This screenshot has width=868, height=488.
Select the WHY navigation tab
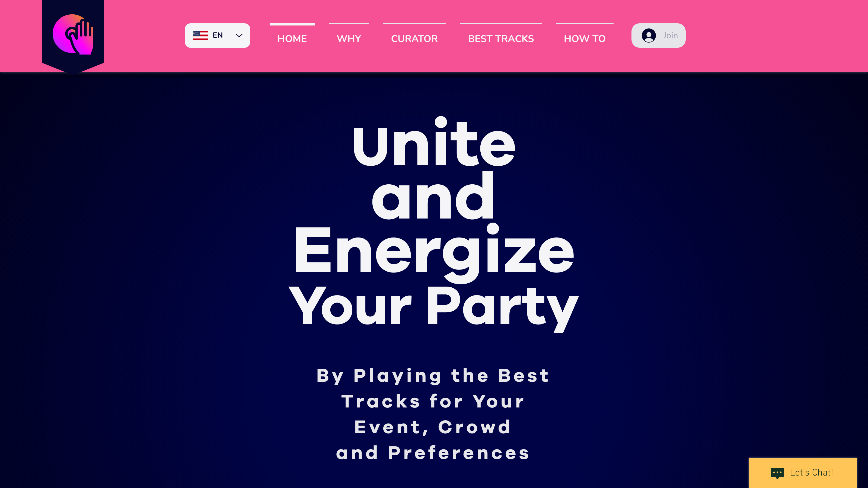pyautogui.click(x=349, y=39)
